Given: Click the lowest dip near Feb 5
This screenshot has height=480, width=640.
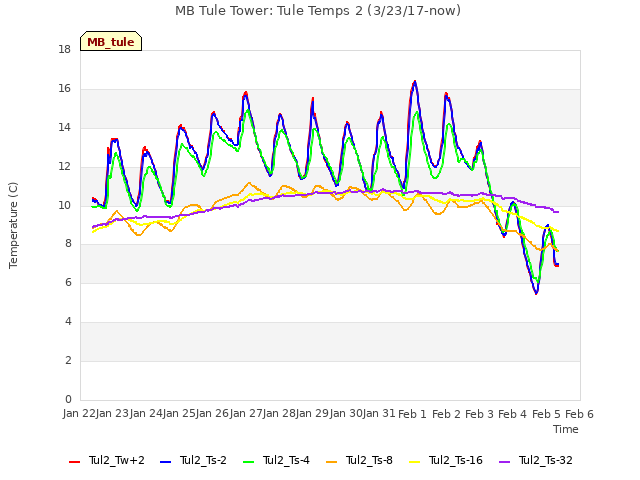Looking at the screenshot, I should 536,292.
